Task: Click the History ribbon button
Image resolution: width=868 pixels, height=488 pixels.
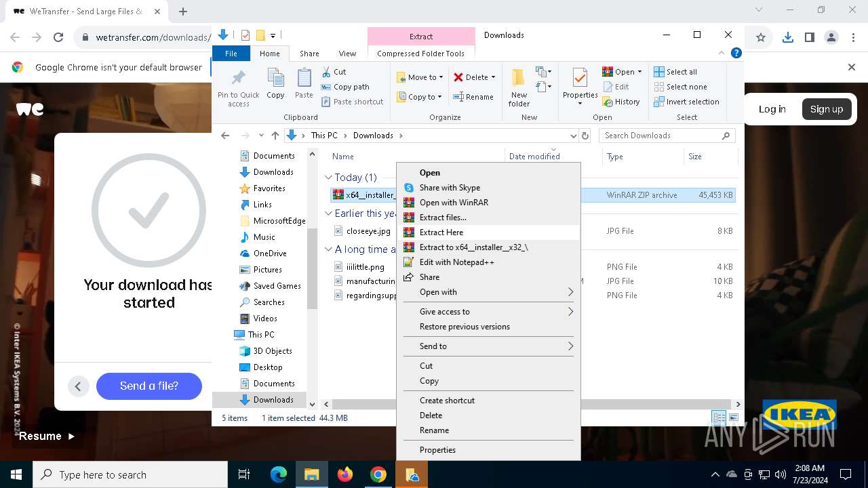Action: click(620, 102)
